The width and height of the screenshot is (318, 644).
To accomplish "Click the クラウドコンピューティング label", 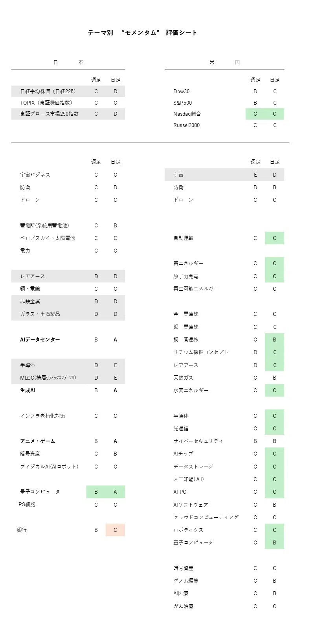I will pyautogui.click(x=206, y=517).
